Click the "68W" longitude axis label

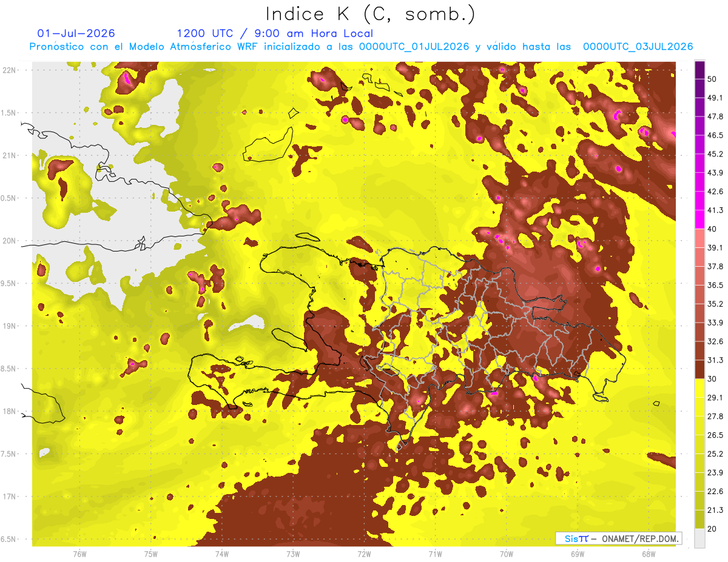(x=648, y=555)
